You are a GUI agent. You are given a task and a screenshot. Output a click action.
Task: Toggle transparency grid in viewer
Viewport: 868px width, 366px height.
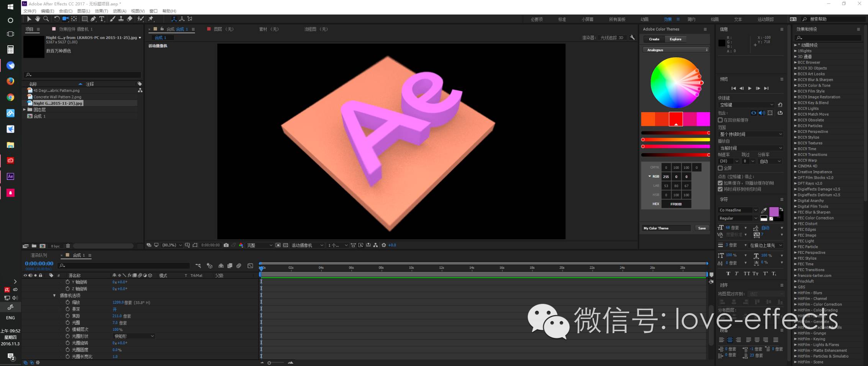tap(285, 245)
